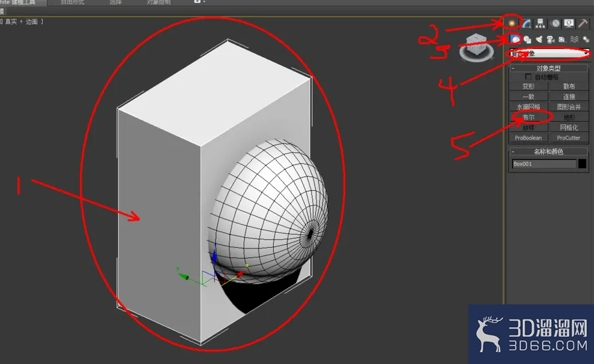The width and height of the screenshot is (594, 364).
Task: Click the Box001 object name field
Action: [x=544, y=164]
